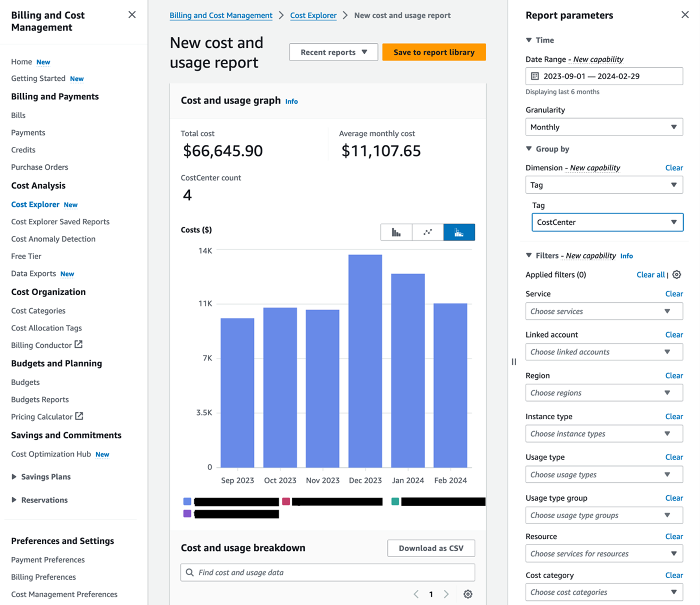Collapse the Report parameters panel handle
Screen dimensions: 700x605
(514, 362)
